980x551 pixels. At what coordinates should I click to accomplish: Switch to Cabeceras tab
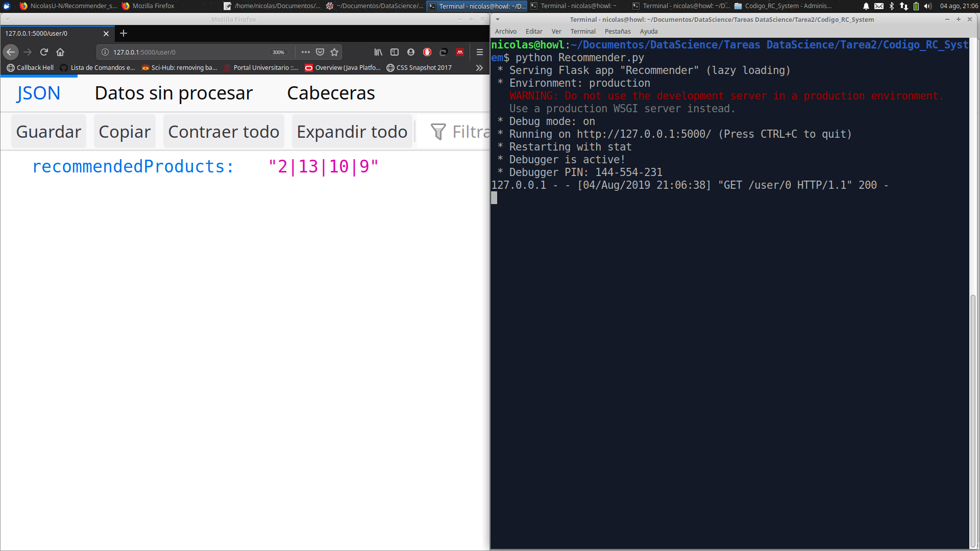tap(331, 93)
